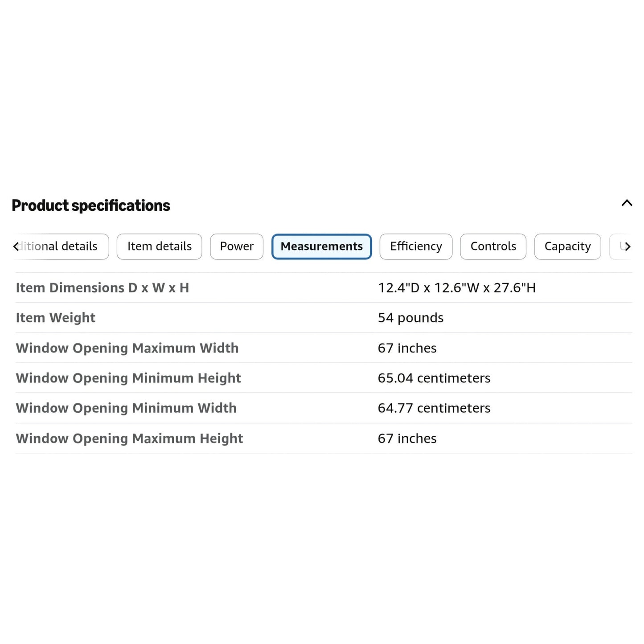This screenshot has height=644, width=644.
Task: Switch to the Item details tab
Action: click(160, 246)
